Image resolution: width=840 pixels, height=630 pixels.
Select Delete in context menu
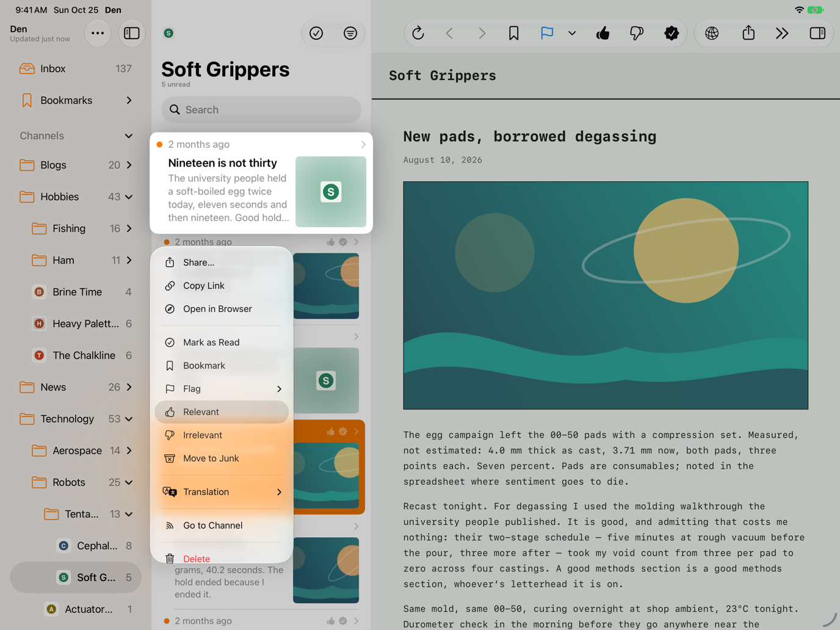click(x=222, y=557)
